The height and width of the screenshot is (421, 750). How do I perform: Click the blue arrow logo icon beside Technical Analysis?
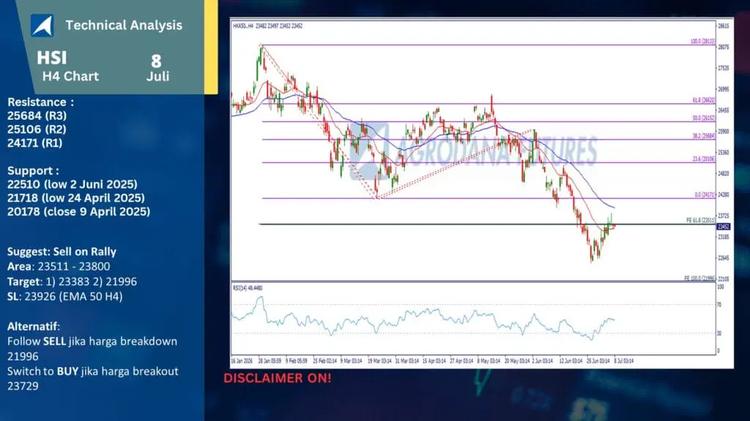click(x=42, y=25)
